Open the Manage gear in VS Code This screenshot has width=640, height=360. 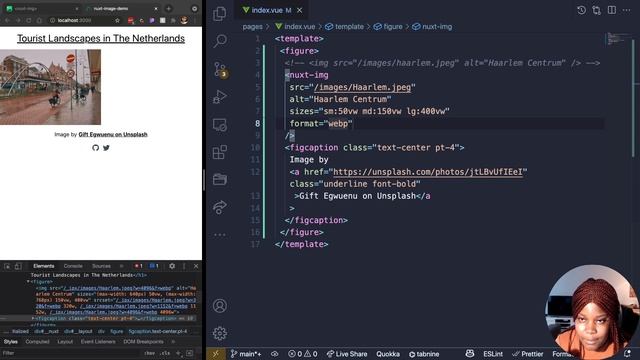coord(220,333)
